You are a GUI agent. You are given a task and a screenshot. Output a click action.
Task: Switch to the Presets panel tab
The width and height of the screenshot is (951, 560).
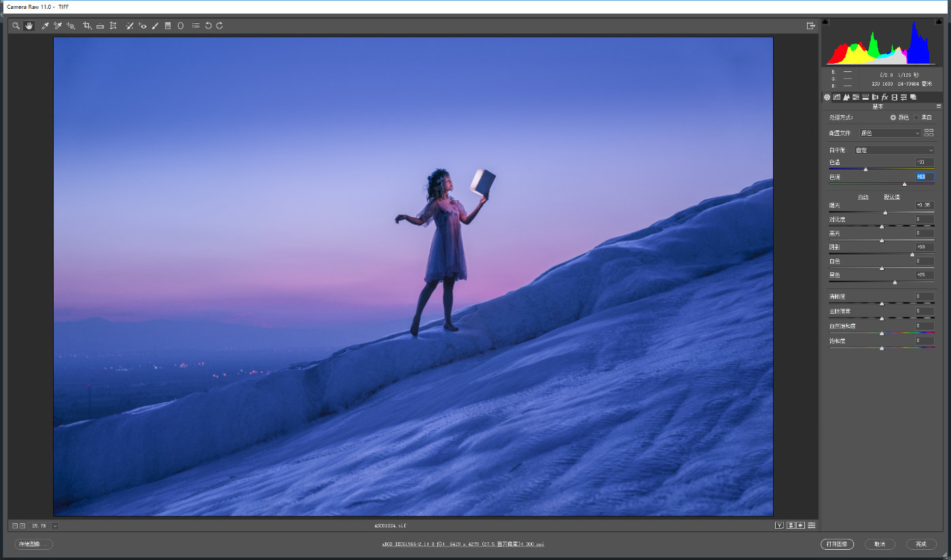904,97
